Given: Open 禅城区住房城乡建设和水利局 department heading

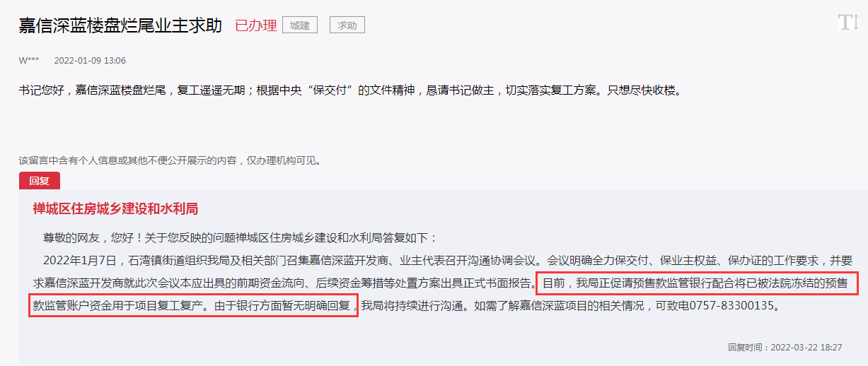Looking at the screenshot, I should click(x=115, y=208).
